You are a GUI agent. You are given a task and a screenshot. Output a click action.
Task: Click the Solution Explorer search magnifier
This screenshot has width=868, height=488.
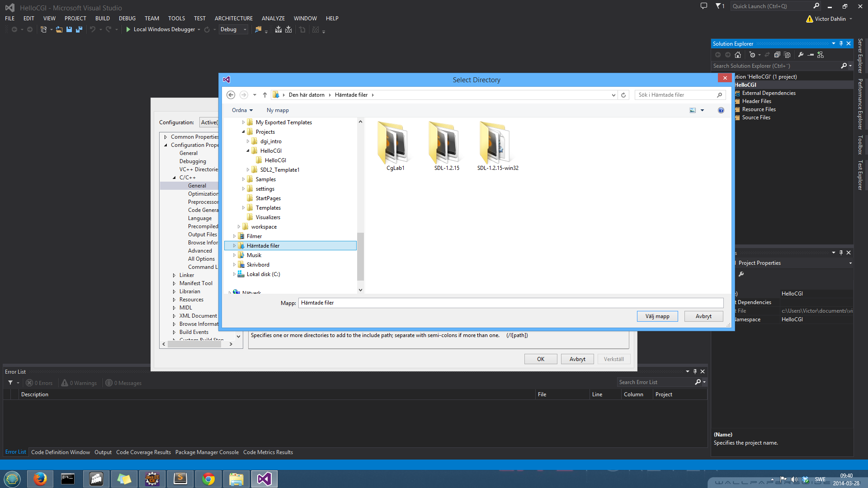(844, 66)
